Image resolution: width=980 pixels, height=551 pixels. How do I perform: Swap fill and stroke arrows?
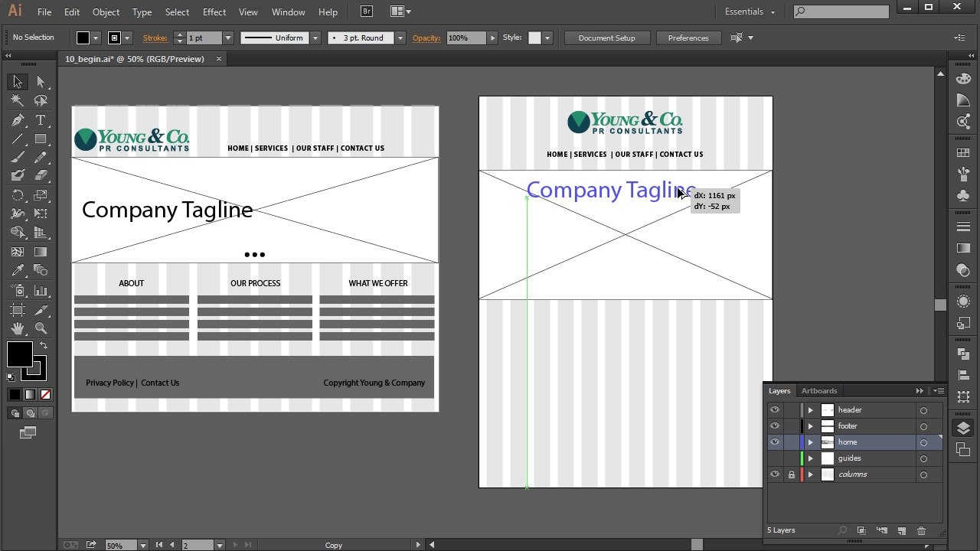point(43,346)
